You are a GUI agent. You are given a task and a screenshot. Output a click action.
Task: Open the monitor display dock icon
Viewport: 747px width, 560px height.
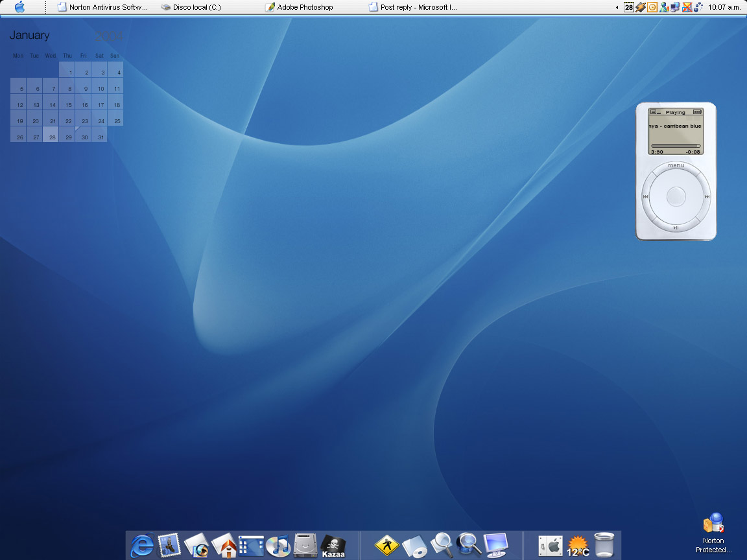[x=496, y=546]
